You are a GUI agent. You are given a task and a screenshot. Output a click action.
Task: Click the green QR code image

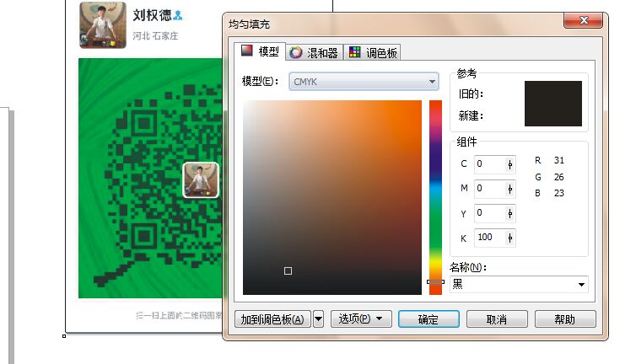coord(150,179)
